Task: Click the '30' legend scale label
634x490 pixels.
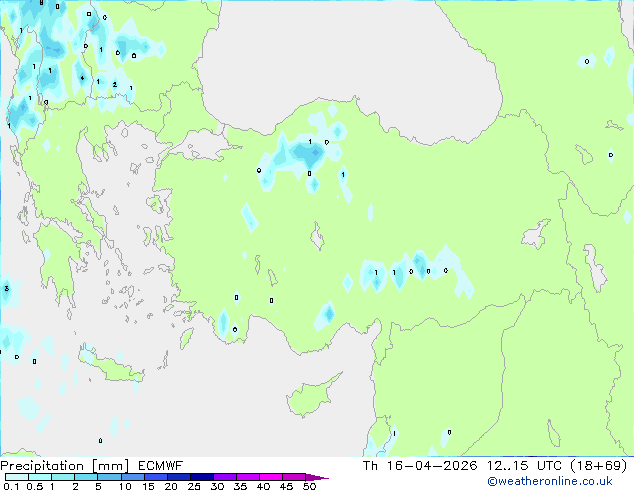Action: (x=217, y=486)
